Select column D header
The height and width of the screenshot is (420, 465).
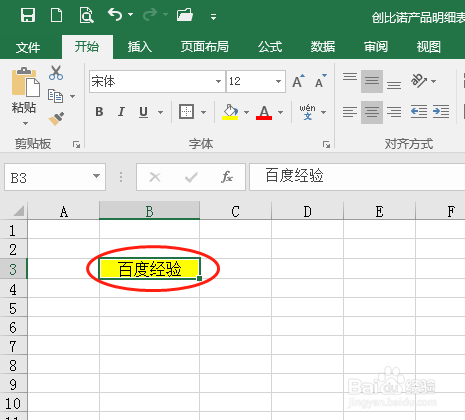pyautogui.click(x=307, y=210)
